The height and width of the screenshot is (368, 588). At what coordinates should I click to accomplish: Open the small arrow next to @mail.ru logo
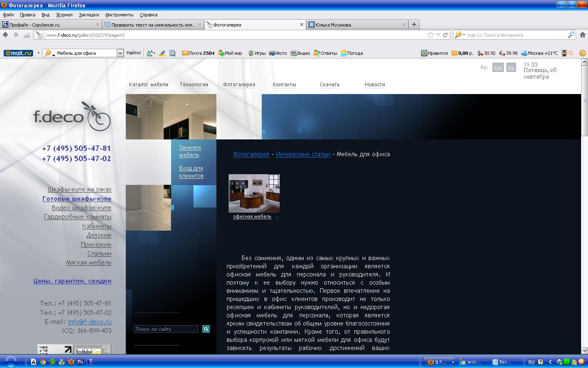[38, 53]
